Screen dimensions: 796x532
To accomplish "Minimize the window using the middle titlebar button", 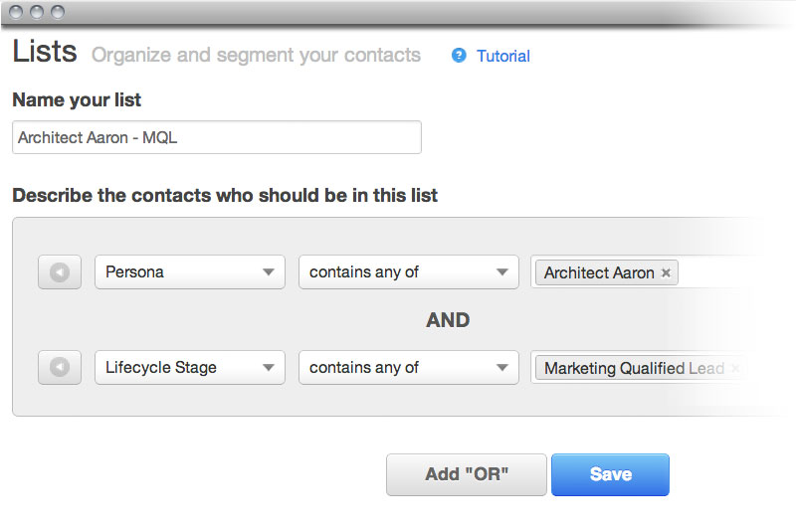I will pos(38,12).
